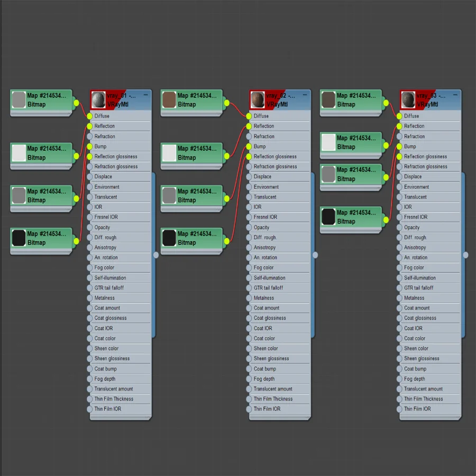
Task: Click the vray_01 material sphere preview
Action: (x=98, y=100)
